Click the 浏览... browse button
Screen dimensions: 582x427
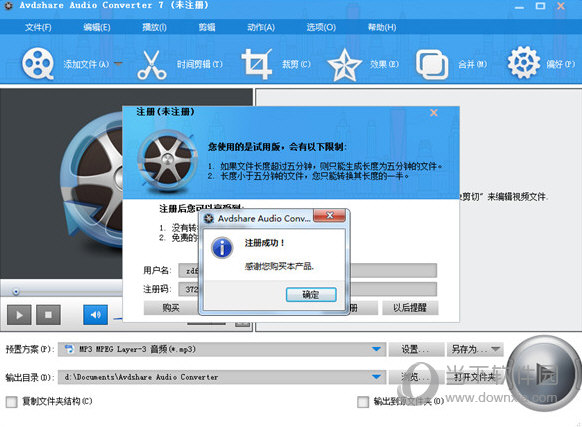[416, 377]
